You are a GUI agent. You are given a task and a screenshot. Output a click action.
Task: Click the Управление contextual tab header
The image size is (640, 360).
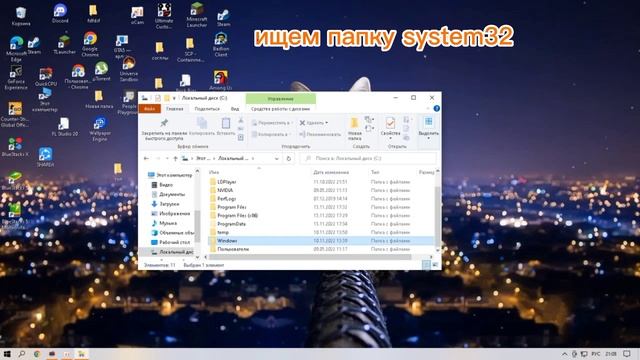[280, 98]
